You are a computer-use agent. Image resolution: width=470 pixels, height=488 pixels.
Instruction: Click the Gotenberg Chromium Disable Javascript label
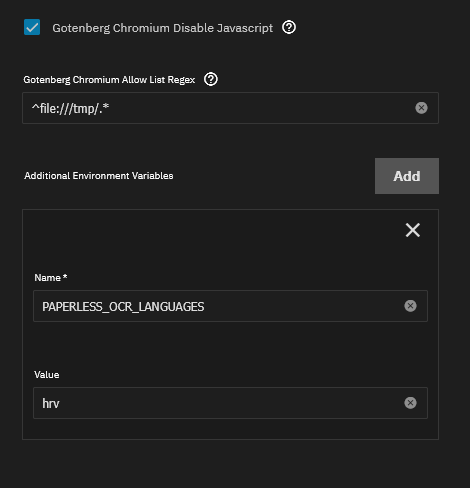[x=163, y=28]
